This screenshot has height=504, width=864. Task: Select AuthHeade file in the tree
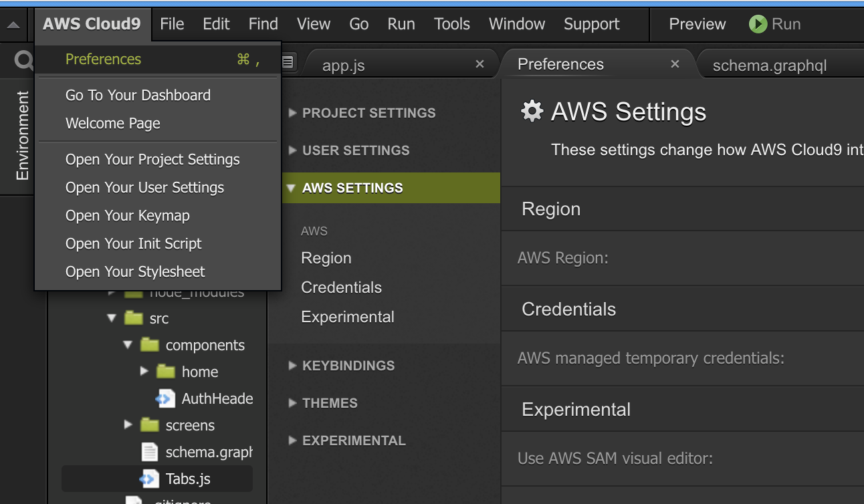pyautogui.click(x=217, y=399)
